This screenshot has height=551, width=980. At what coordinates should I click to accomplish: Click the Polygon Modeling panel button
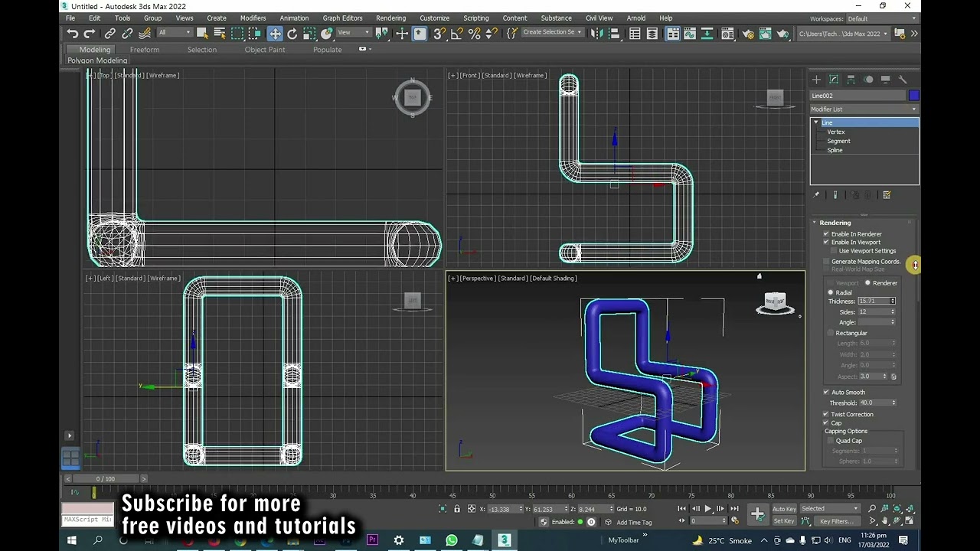pos(97,60)
